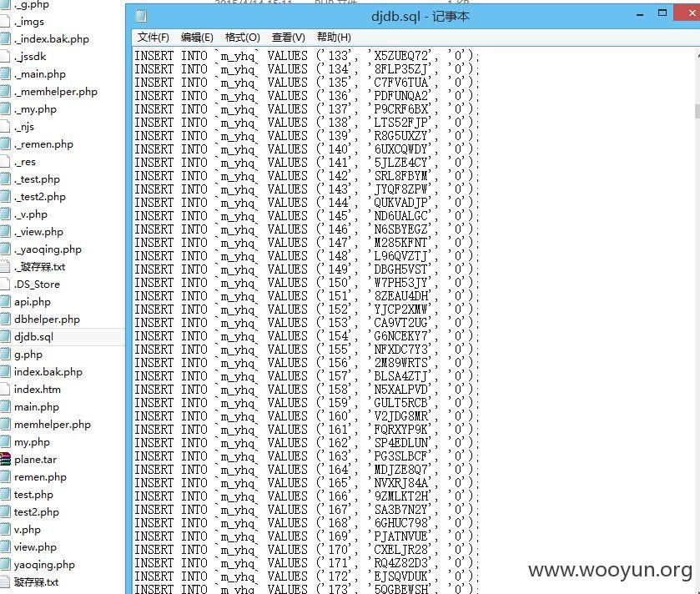This screenshot has height=594, width=700.
Task: Select djdb.sql file icon in list
Action: click(4, 336)
